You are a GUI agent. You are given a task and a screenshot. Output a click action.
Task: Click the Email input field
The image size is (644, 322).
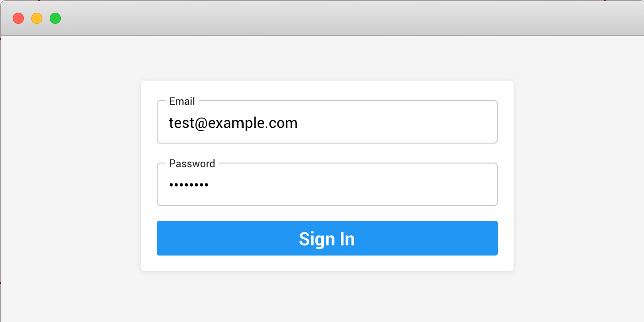327,122
